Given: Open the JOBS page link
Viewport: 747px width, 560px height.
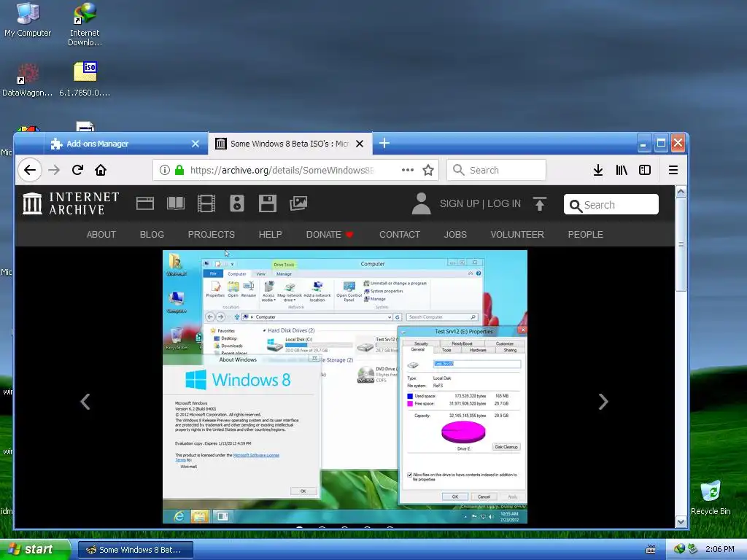Looking at the screenshot, I should tap(455, 235).
